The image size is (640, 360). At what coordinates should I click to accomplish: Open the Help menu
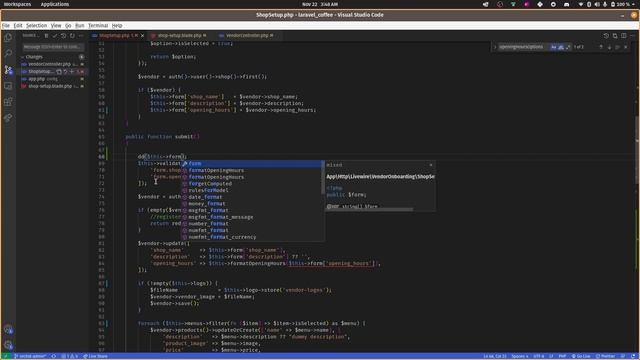point(117,25)
